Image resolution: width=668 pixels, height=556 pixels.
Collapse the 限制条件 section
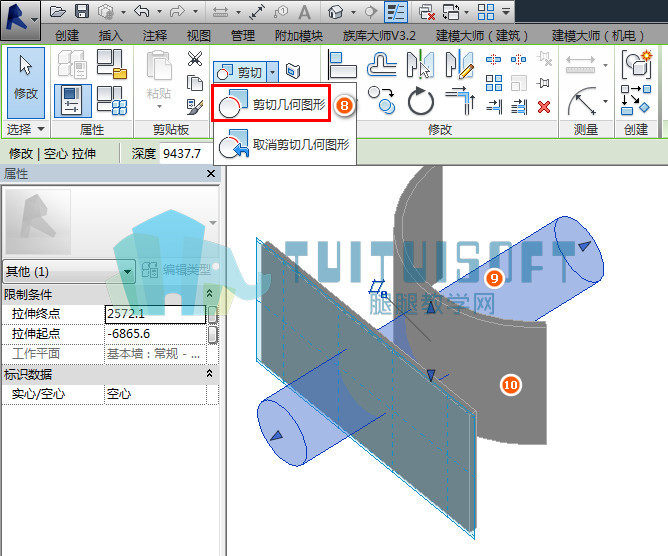tap(209, 294)
